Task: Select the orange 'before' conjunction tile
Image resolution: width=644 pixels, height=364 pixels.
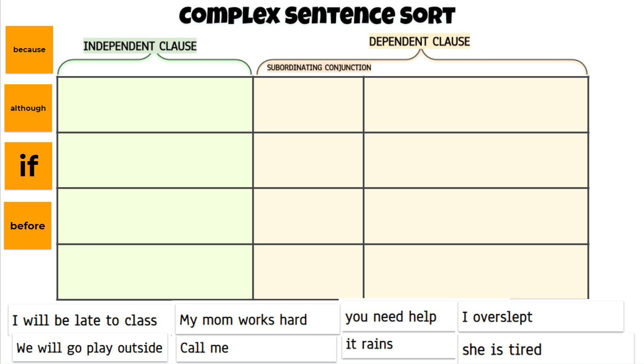Action: point(27,226)
